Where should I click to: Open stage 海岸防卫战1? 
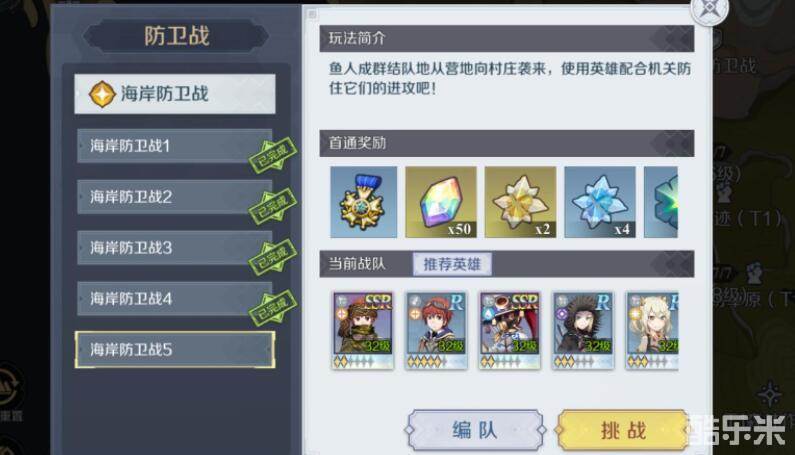pos(175,146)
